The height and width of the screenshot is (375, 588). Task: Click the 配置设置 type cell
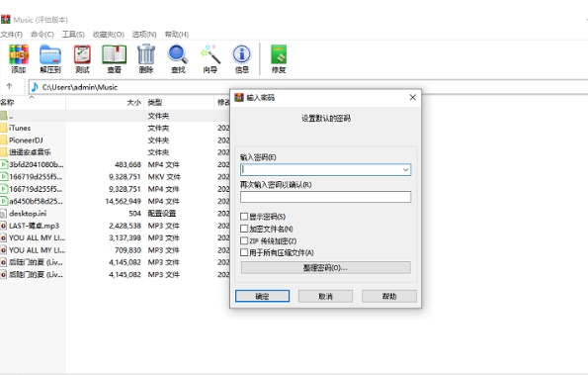[x=162, y=213]
